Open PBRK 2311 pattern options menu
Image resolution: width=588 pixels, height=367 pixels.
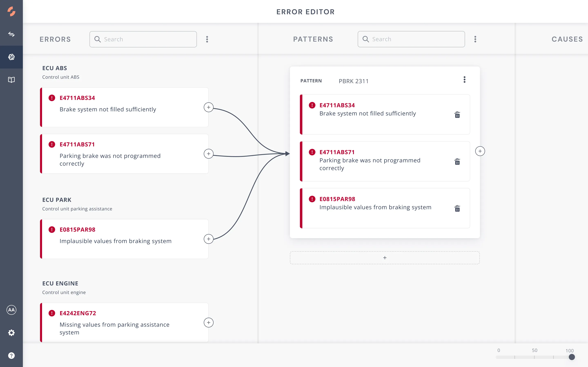(464, 80)
